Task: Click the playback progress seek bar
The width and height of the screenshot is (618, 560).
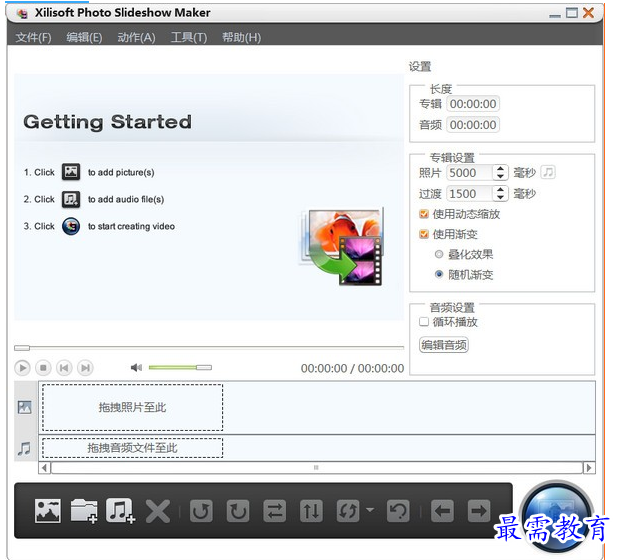Action: pos(209,348)
